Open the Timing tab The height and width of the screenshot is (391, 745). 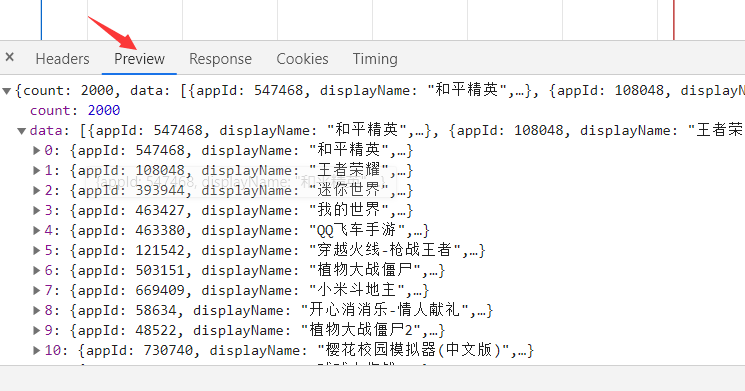[375, 59]
